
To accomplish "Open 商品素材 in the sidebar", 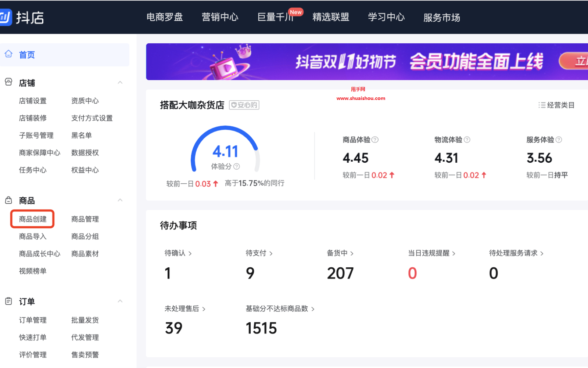I will click(x=85, y=254).
